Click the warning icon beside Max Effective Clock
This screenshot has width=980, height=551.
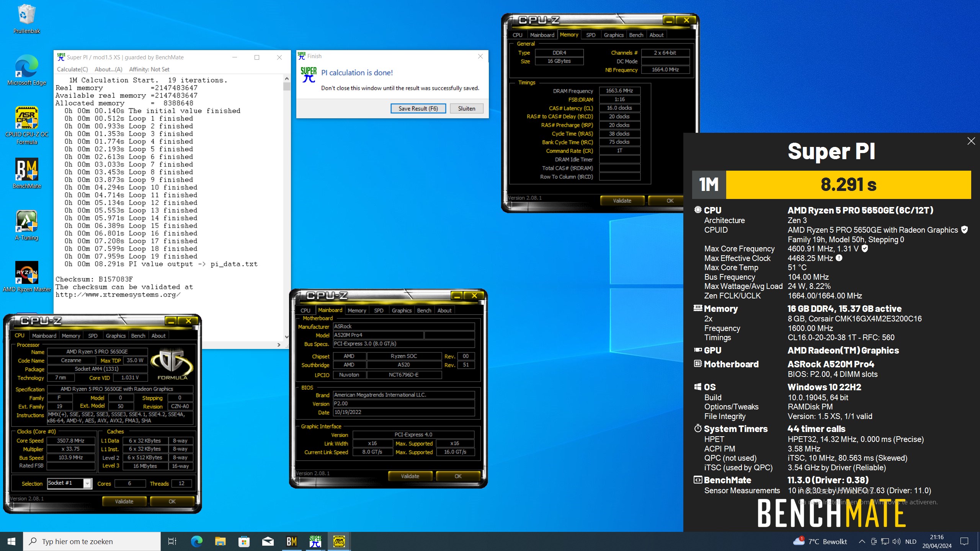839,258
